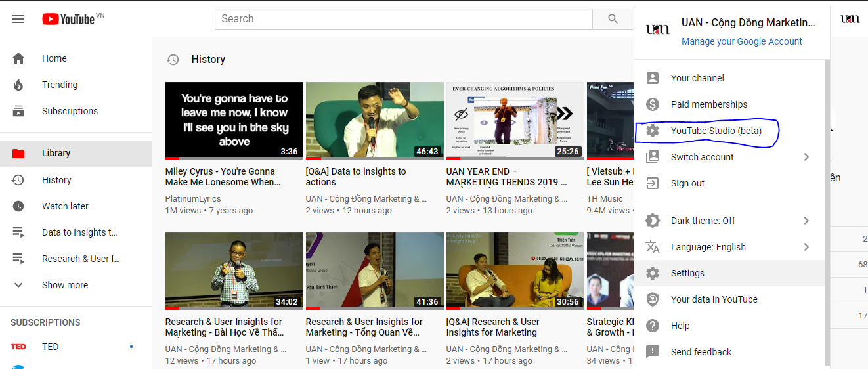Screen dimensions: 868x369
Task: Click the Paid memberships dollar icon
Action: pyautogui.click(x=653, y=104)
